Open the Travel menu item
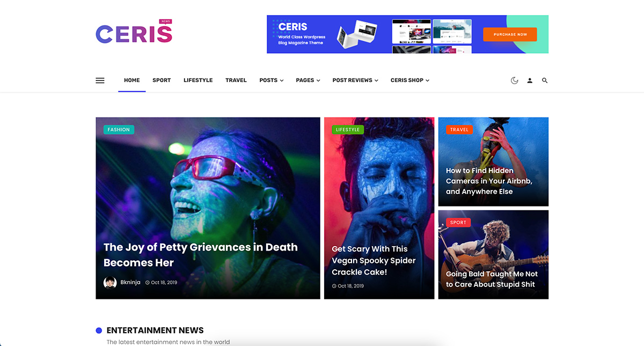 pos(236,80)
